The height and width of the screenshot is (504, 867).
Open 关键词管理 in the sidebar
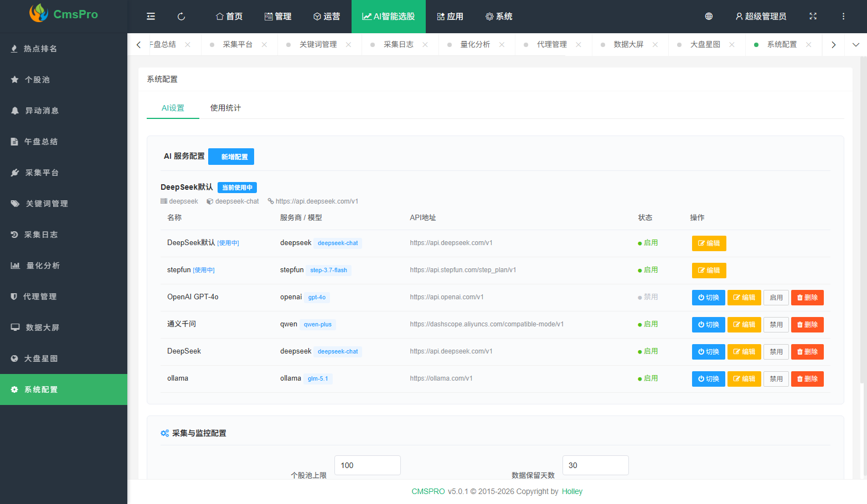(64, 204)
